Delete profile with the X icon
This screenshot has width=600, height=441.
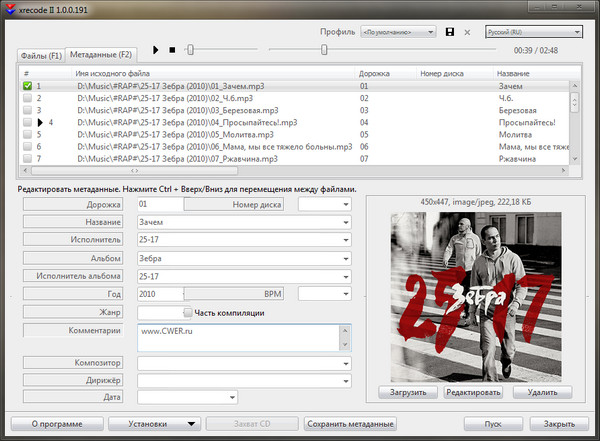tap(468, 32)
